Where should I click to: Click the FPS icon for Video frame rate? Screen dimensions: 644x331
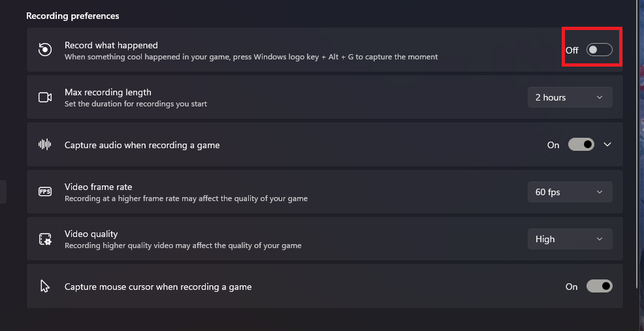pos(45,192)
